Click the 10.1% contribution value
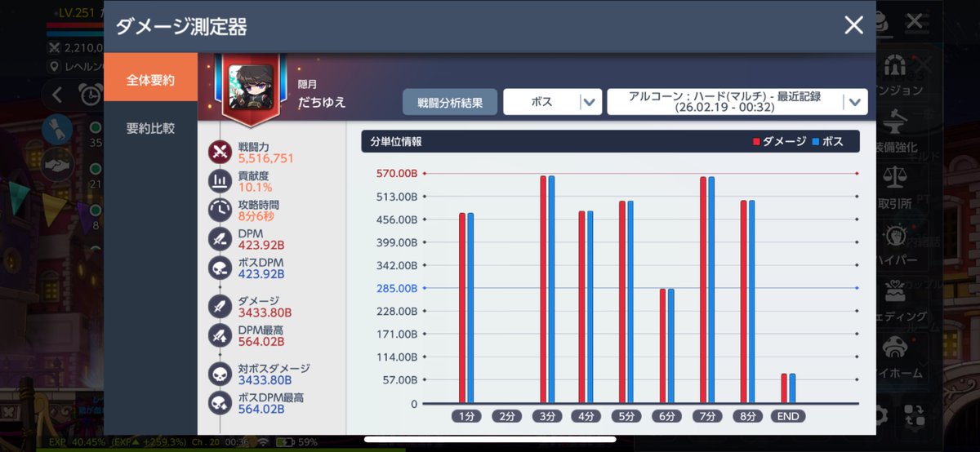The width and height of the screenshot is (980, 452). tap(255, 188)
